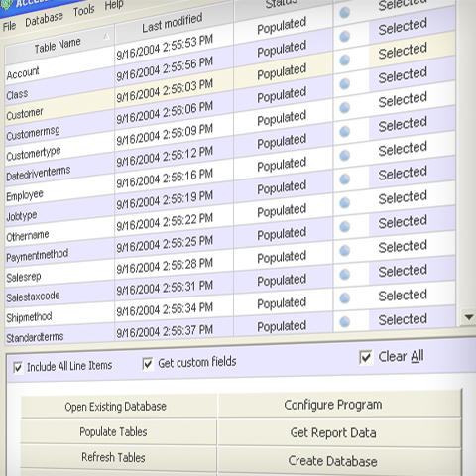Click the blue dot for Shipmethod row
Viewport: 476px width, 476px height.
344,297
